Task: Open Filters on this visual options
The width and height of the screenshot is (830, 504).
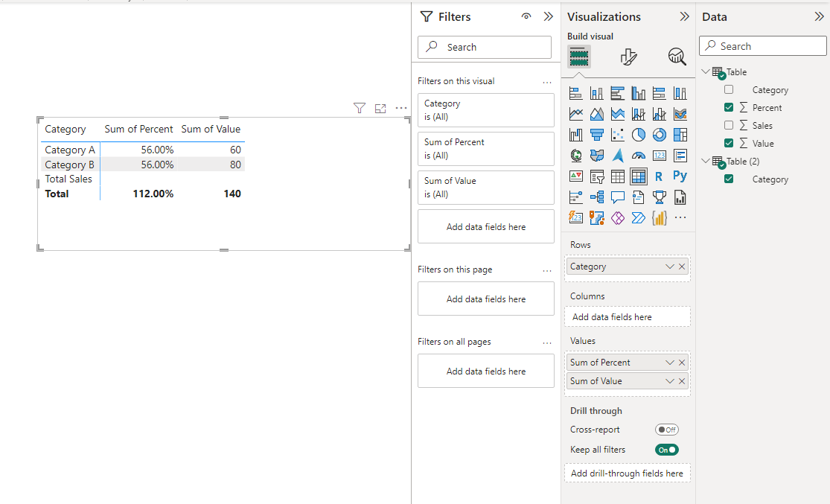Action: [x=547, y=82]
